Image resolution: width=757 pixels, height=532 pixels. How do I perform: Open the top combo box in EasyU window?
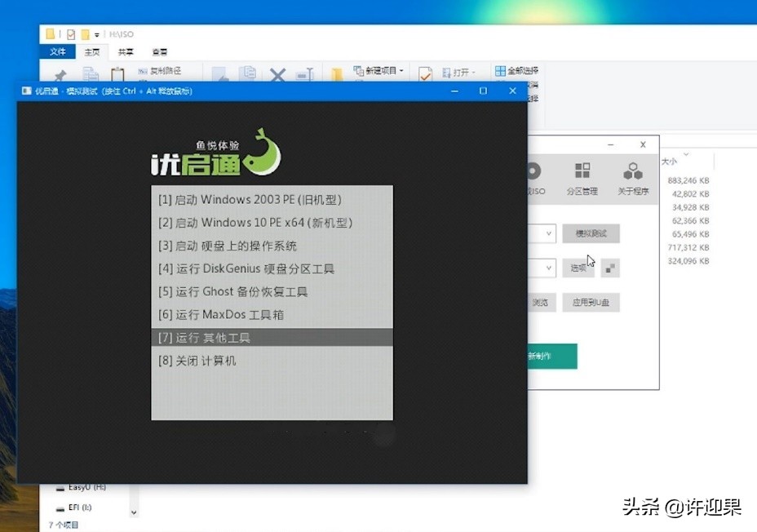(548, 233)
